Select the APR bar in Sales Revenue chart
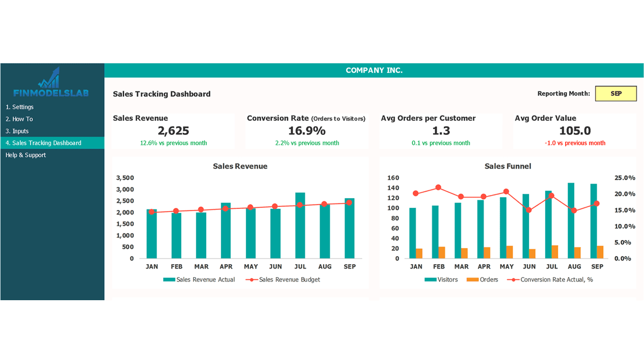This screenshot has height=363, width=644. click(x=226, y=230)
